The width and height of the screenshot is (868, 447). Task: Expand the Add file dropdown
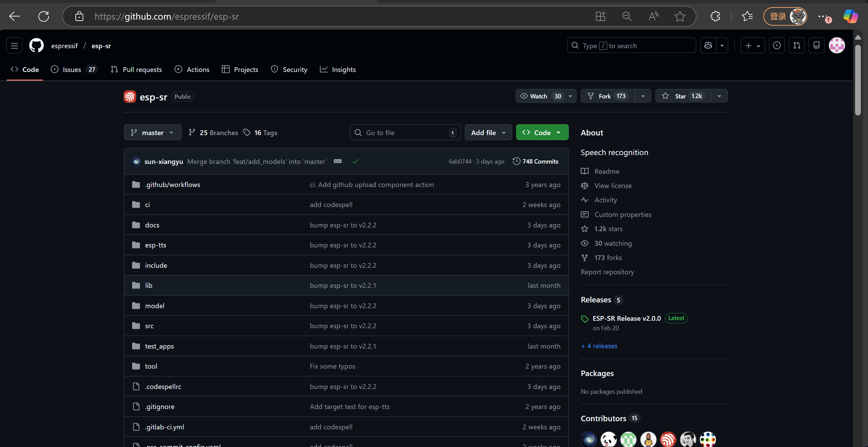click(488, 132)
